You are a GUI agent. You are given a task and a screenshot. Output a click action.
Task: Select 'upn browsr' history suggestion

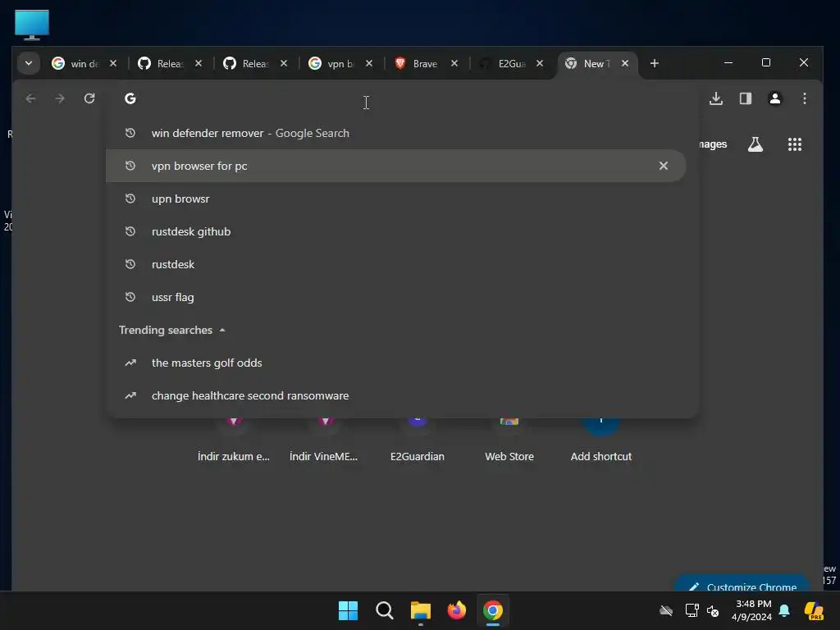(396, 199)
